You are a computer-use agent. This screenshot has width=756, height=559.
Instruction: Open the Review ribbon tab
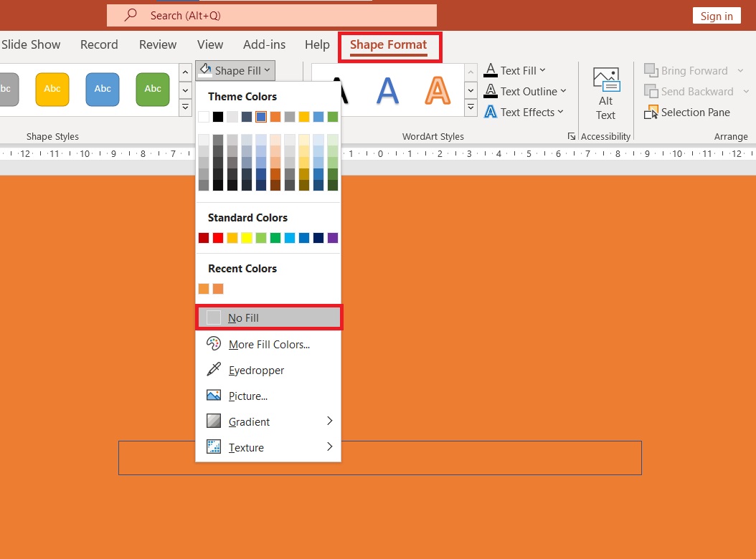tap(158, 44)
